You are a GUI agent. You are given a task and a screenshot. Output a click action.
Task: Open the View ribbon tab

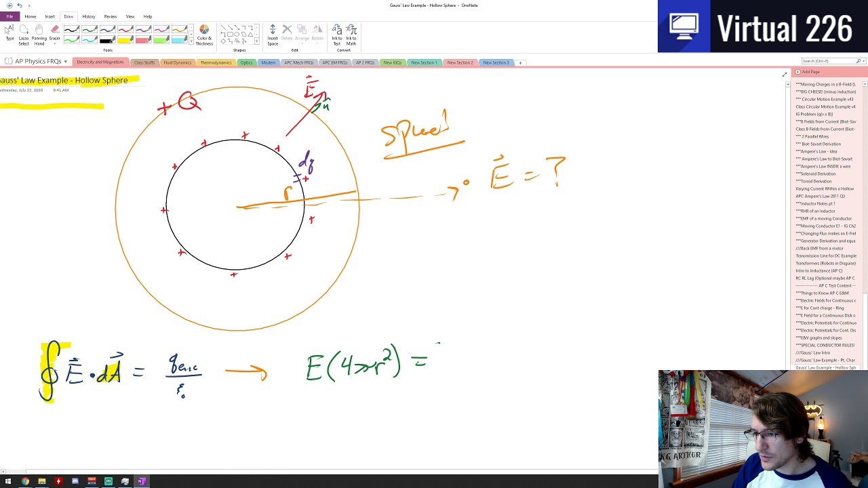pyautogui.click(x=130, y=16)
